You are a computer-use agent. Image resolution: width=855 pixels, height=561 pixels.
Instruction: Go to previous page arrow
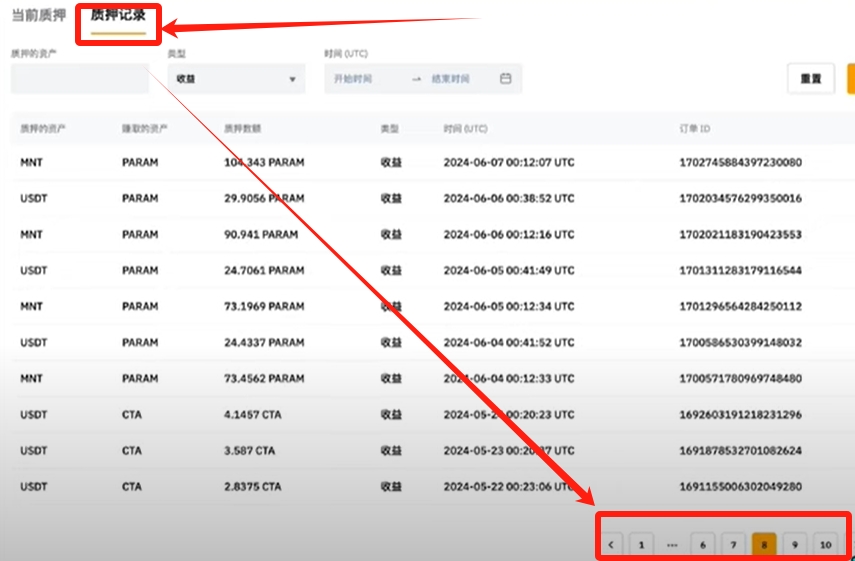coord(611,545)
